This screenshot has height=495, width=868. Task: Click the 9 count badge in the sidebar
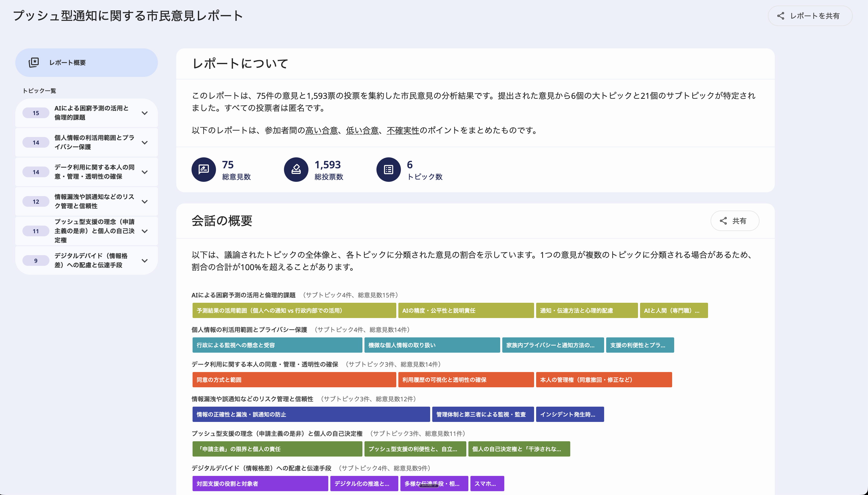(36, 261)
